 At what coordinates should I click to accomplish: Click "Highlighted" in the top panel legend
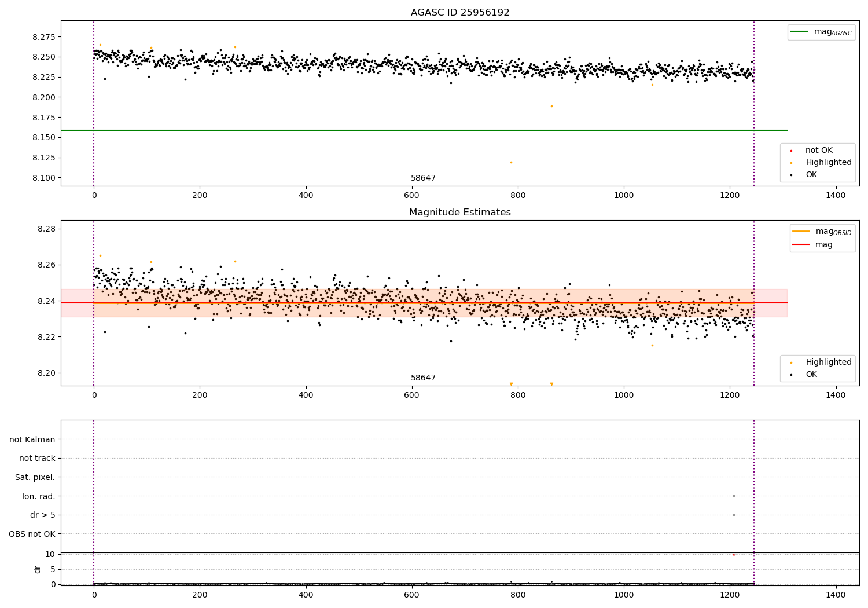pyautogui.click(x=829, y=163)
